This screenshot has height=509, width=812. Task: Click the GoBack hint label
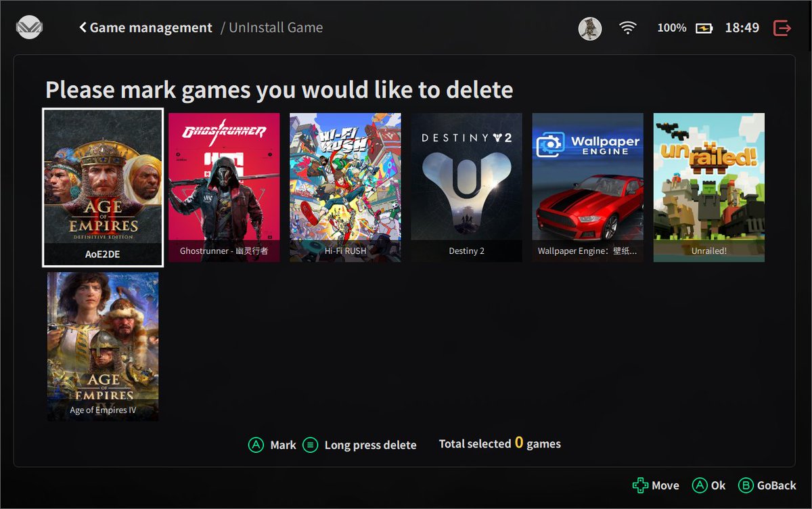pos(777,485)
